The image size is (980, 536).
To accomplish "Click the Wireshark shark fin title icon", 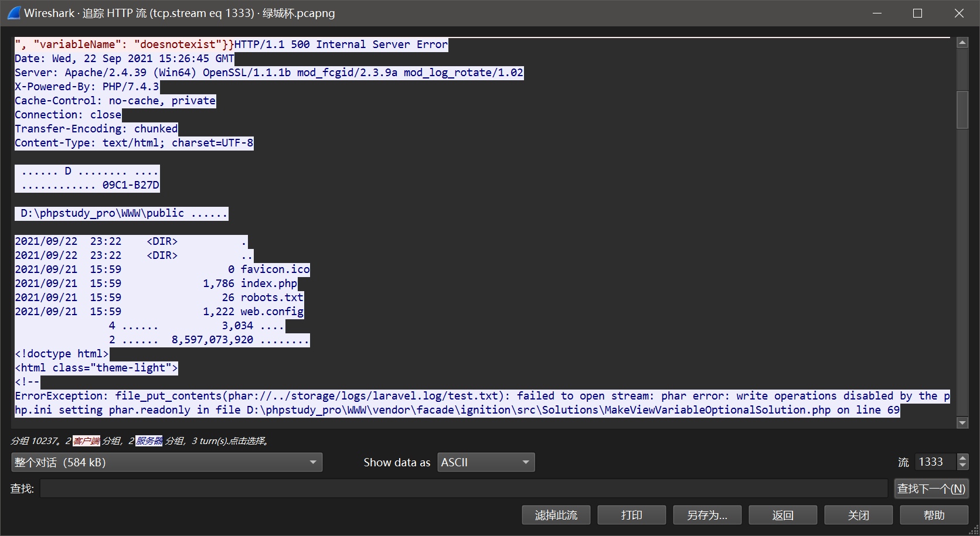I will click(x=13, y=13).
